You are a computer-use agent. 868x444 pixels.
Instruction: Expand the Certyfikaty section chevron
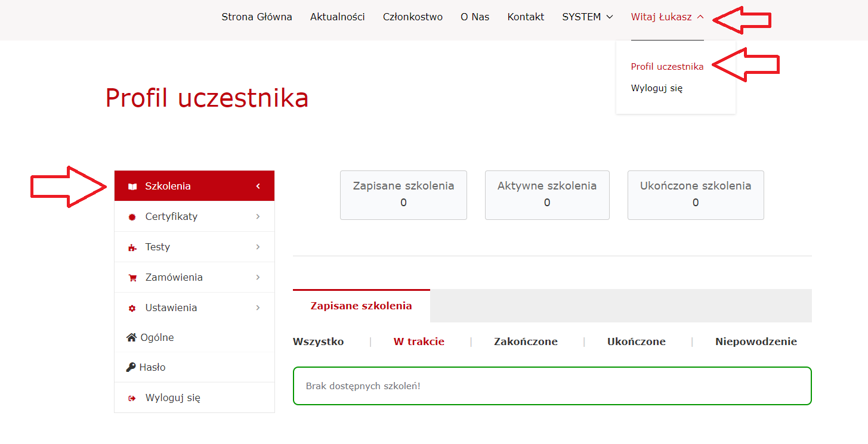click(258, 216)
